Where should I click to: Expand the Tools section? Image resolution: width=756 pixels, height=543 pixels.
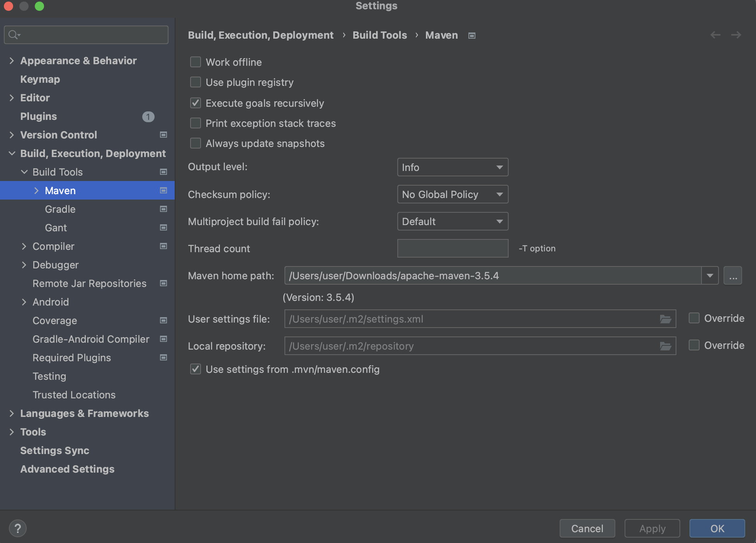point(12,432)
